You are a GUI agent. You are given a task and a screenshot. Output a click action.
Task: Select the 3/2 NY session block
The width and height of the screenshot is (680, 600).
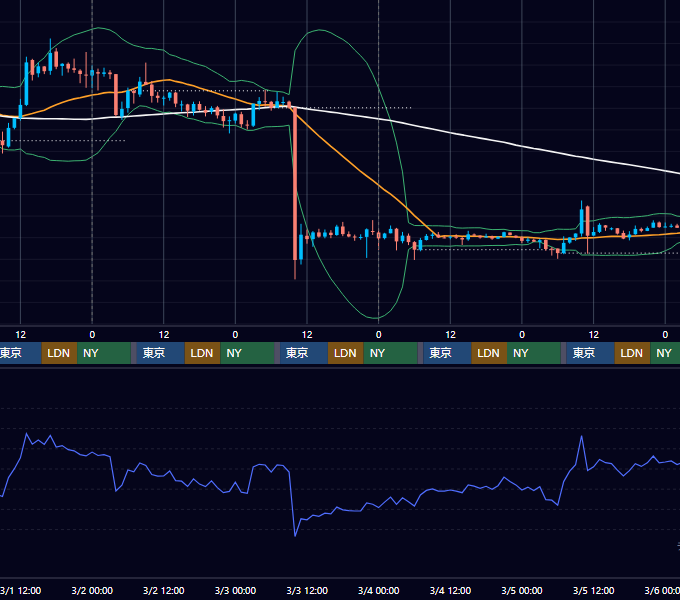point(248,353)
